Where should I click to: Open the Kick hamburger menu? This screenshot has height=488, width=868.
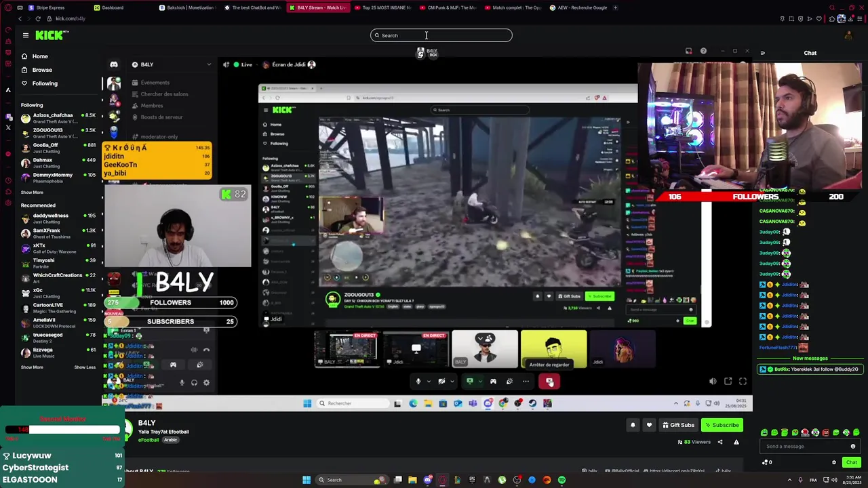click(26, 35)
